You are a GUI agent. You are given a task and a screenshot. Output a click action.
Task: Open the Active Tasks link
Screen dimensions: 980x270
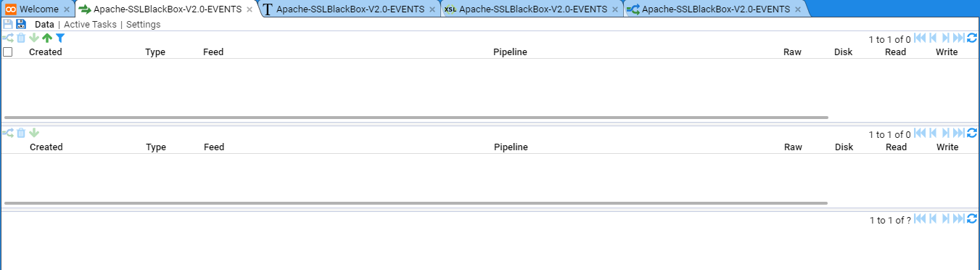click(x=90, y=24)
